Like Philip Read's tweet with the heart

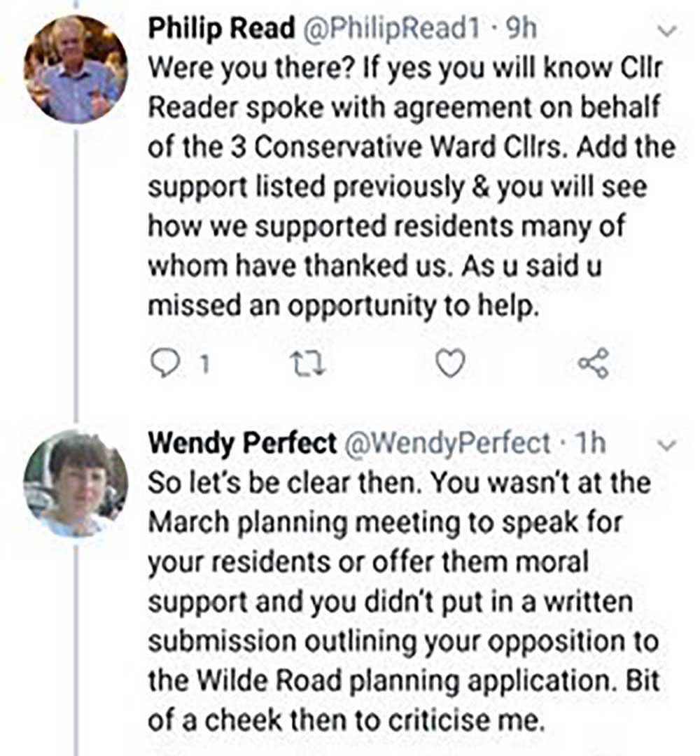450,364
